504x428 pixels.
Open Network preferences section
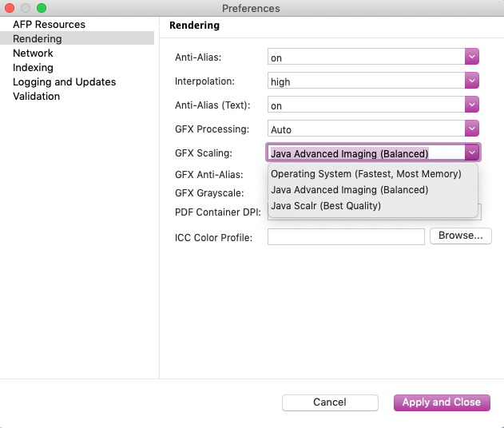pos(33,53)
